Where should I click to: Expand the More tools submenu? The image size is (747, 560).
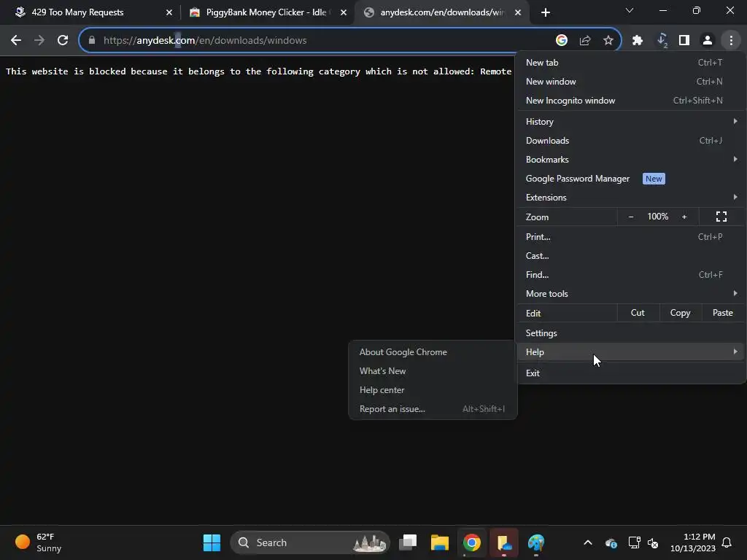631,294
